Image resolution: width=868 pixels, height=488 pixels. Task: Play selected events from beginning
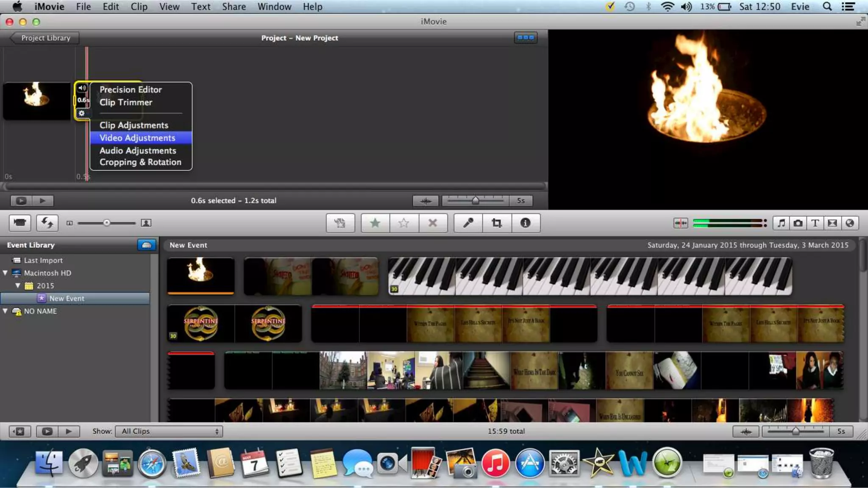coord(69,431)
